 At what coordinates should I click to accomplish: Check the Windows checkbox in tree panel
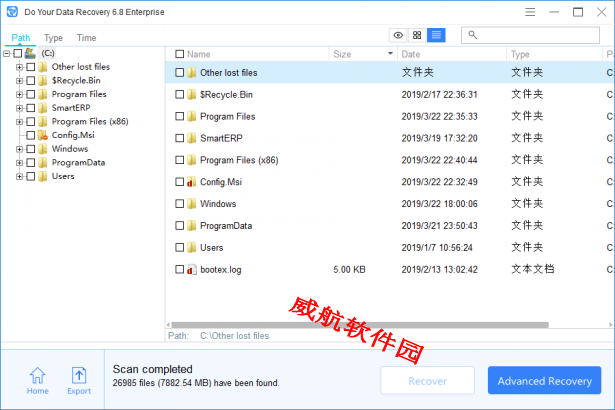[x=31, y=149]
